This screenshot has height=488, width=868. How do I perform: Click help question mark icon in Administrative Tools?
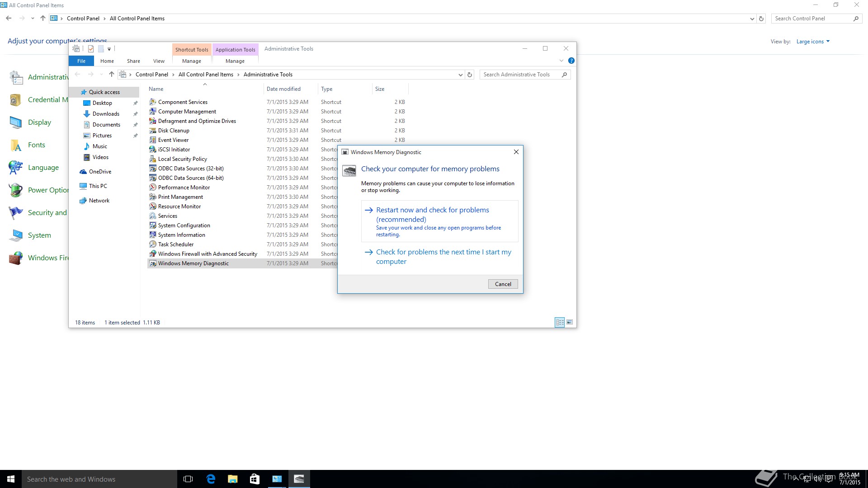(x=571, y=61)
